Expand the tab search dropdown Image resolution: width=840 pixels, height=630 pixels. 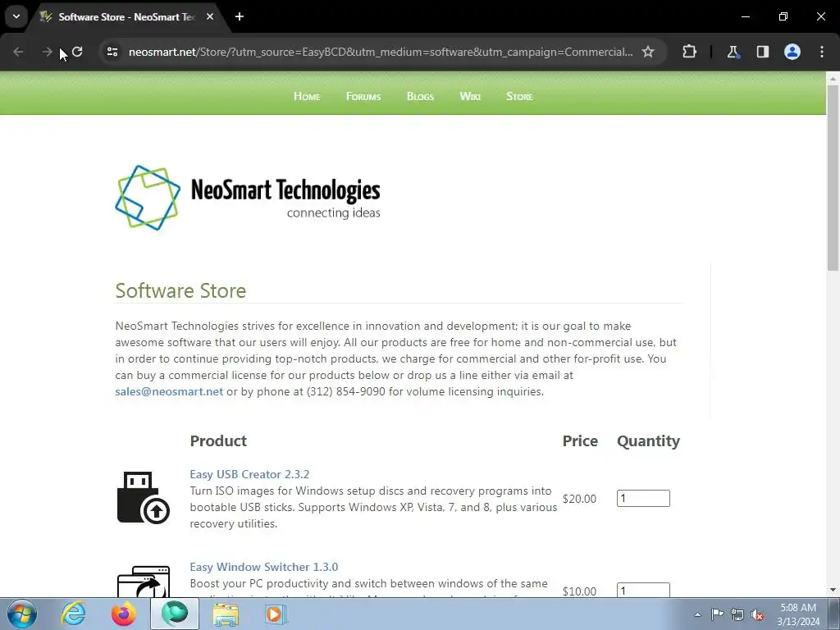click(16, 16)
